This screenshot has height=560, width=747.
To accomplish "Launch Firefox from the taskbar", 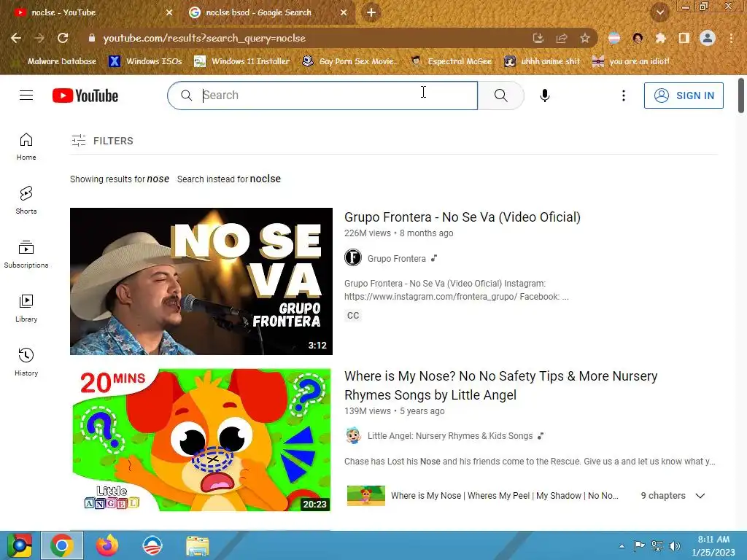I will coord(107,545).
